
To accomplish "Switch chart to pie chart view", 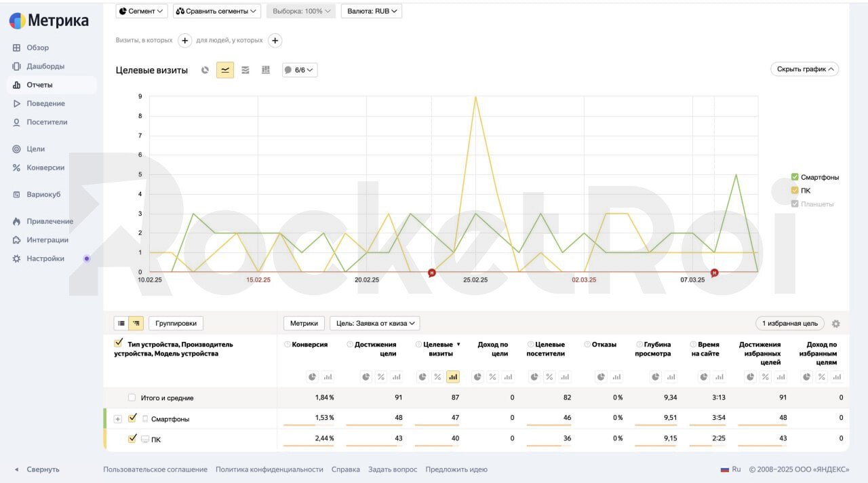I will point(205,70).
